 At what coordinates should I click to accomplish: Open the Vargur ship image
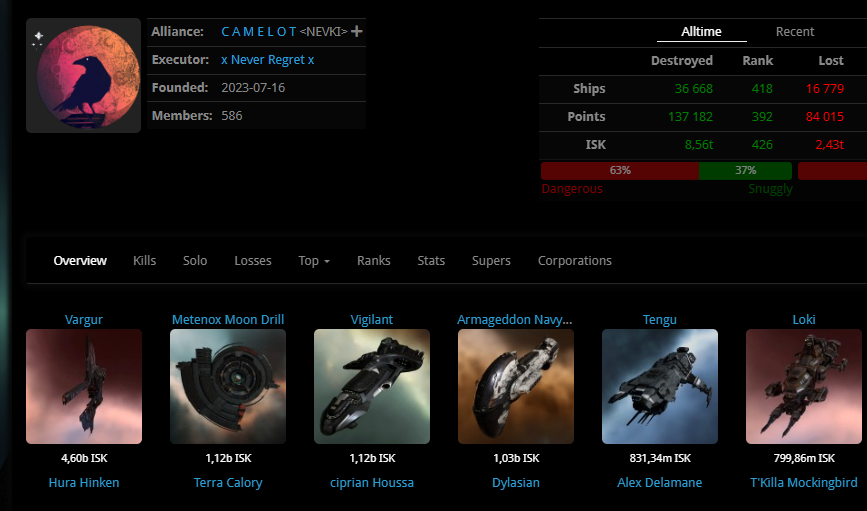84,387
